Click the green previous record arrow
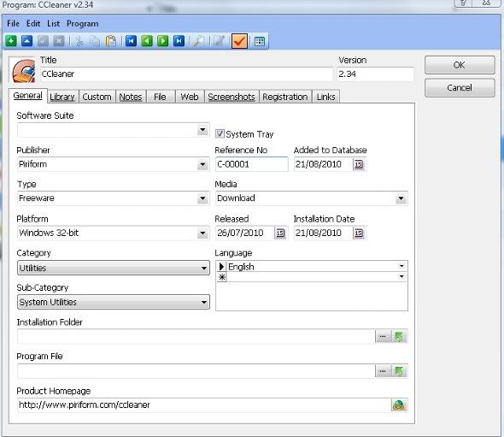The height and width of the screenshot is (437, 504). pyautogui.click(x=147, y=41)
